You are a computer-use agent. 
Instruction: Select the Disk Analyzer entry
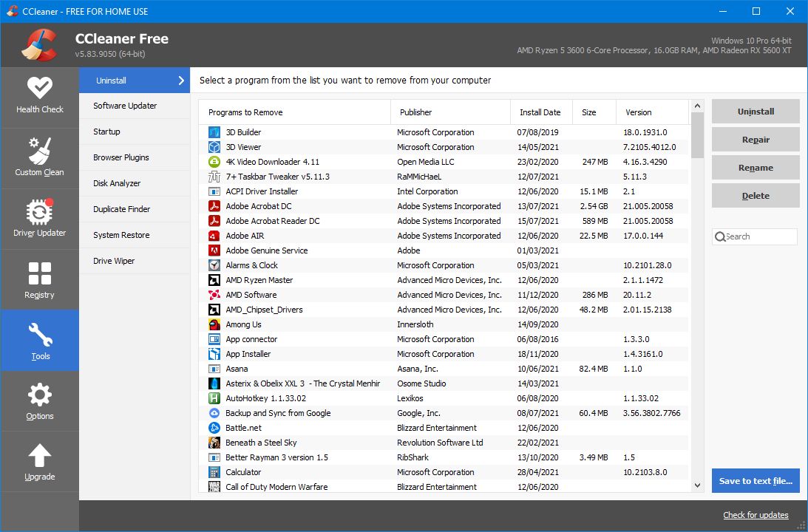(x=120, y=183)
